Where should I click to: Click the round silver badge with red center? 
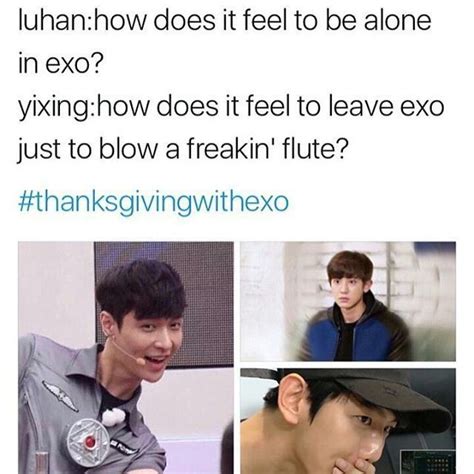pyautogui.click(x=89, y=441)
